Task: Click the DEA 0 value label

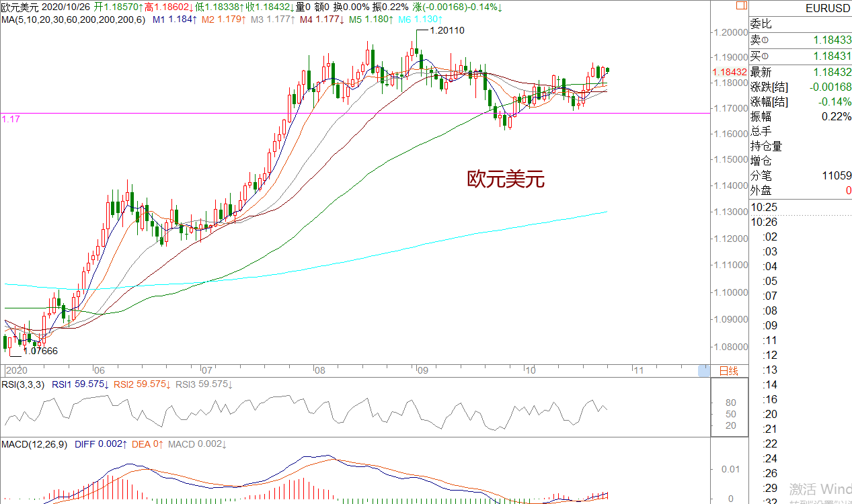Action: pos(147,444)
